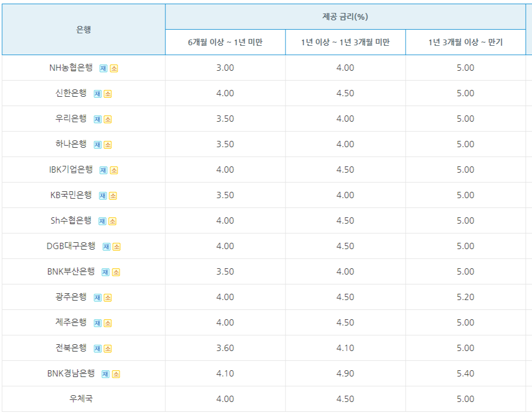Select the 신한은행 bank name
Screen dimensions: 532x416
(71, 93)
